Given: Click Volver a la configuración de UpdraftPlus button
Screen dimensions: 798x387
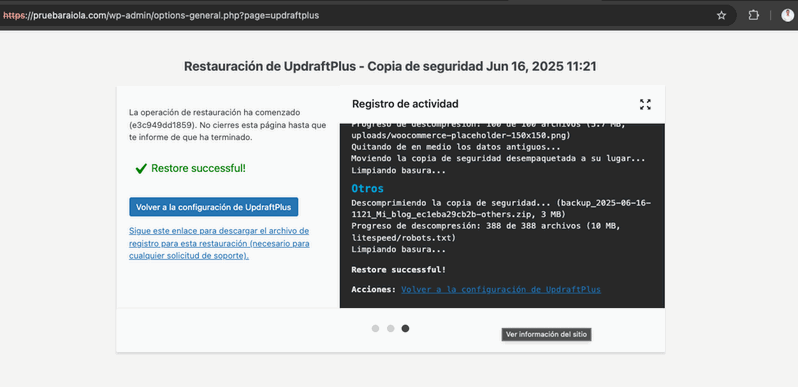Looking at the screenshot, I should pos(214,207).
